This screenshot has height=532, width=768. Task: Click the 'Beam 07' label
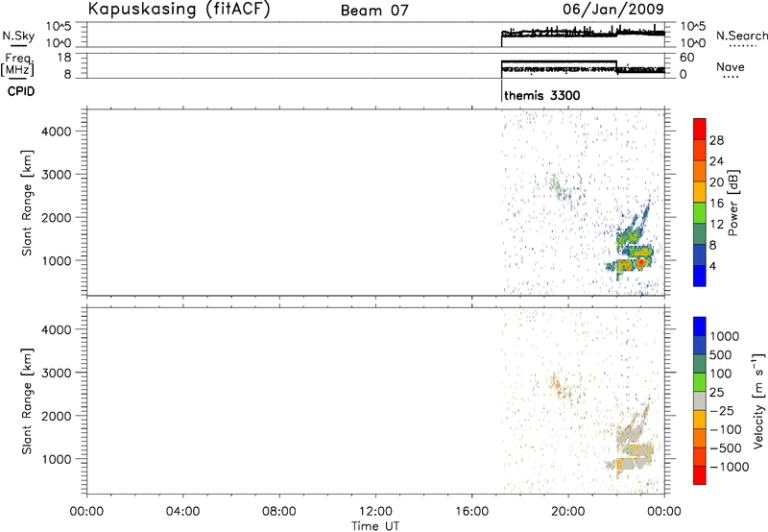click(374, 11)
